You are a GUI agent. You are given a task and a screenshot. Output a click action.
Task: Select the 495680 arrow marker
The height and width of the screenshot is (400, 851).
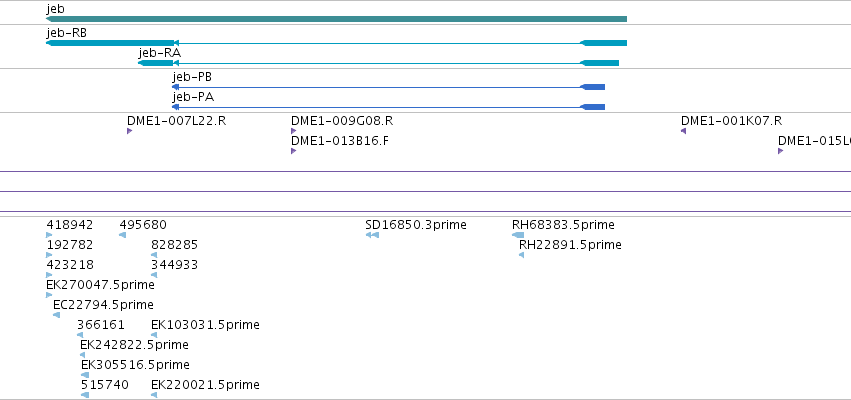coord(123,235)
